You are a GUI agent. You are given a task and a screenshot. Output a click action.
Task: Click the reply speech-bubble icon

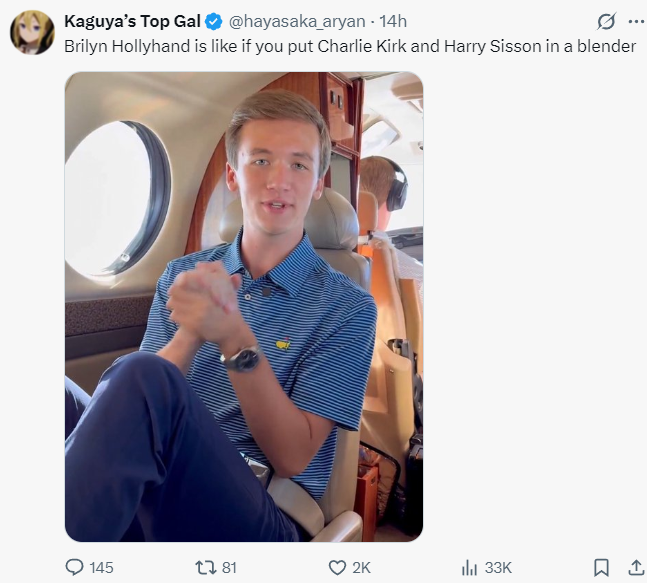coord(75,567)
